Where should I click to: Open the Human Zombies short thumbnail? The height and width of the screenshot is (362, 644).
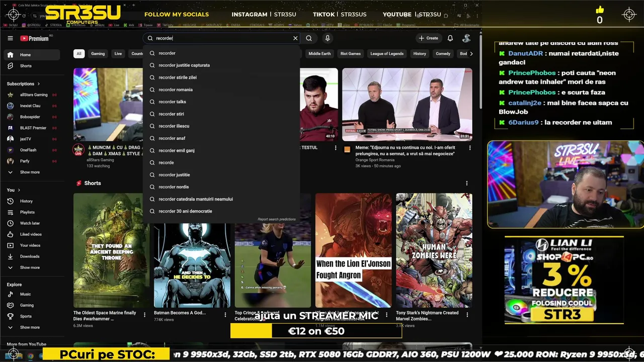pos(434,250)
